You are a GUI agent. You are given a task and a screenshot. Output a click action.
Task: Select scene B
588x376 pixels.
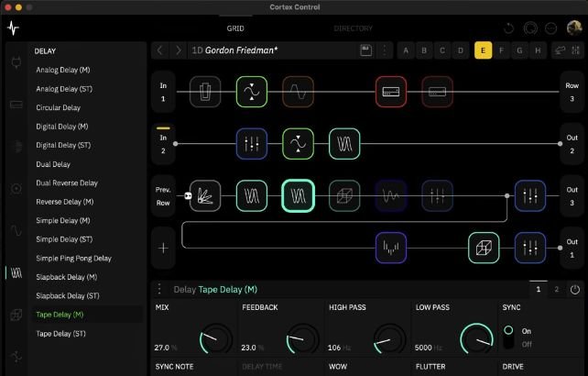[424, 50]
